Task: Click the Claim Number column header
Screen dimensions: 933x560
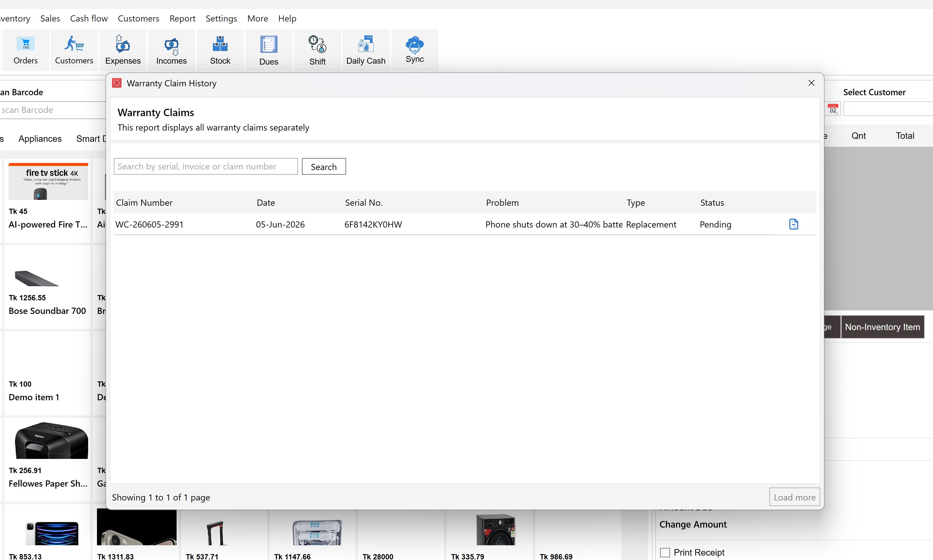Action: [144, 203]
